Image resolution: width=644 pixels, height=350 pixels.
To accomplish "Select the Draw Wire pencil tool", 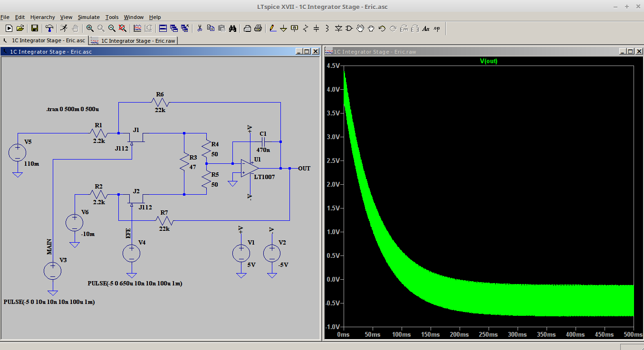I will click(x=272, y=28).
